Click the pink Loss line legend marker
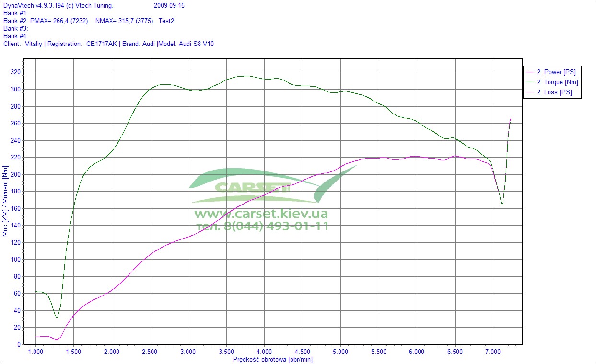Image resolution: width=596 pixels, height=364 pixels. tap(530, 92)
